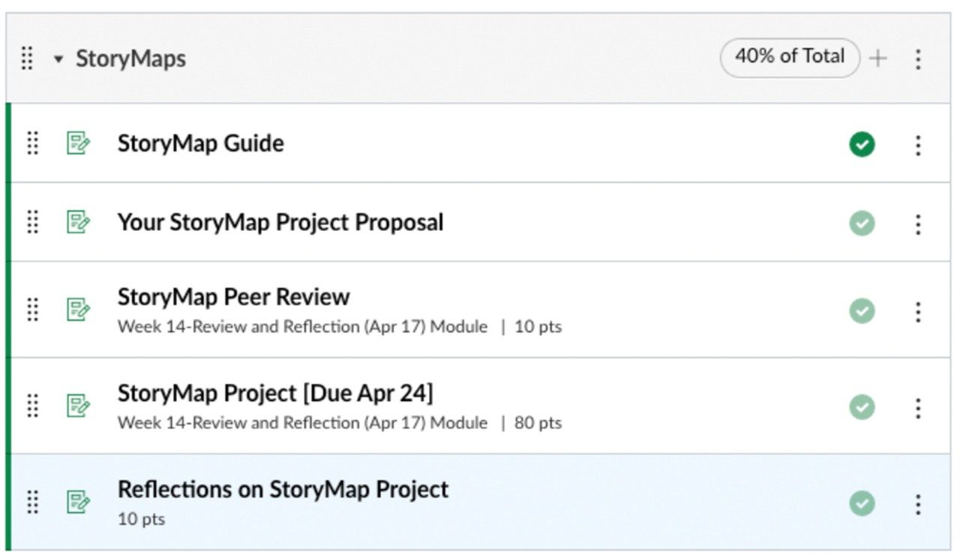Image resolution: width=960 pixels, height=560 pixels.
Task: Click StoryMap Project drag handle
Action: click(32, 405)
